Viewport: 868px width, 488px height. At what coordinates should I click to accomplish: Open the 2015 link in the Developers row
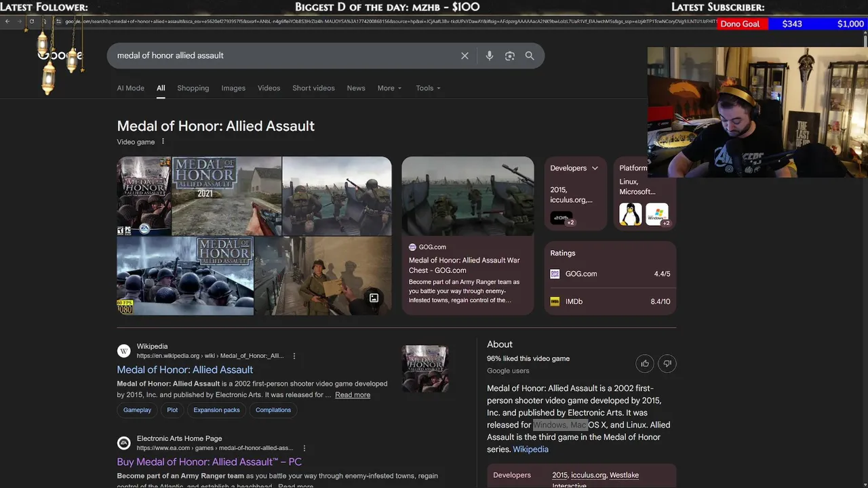[560, 475]
